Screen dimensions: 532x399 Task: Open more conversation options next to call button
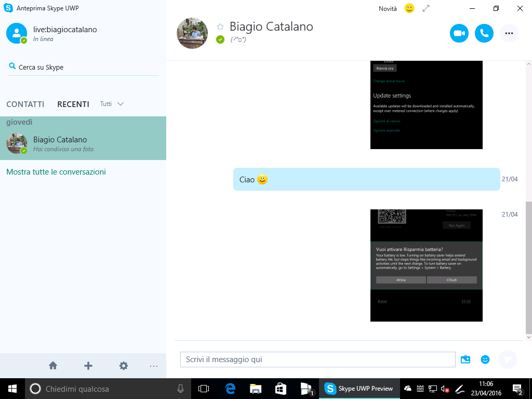point(509,33)
